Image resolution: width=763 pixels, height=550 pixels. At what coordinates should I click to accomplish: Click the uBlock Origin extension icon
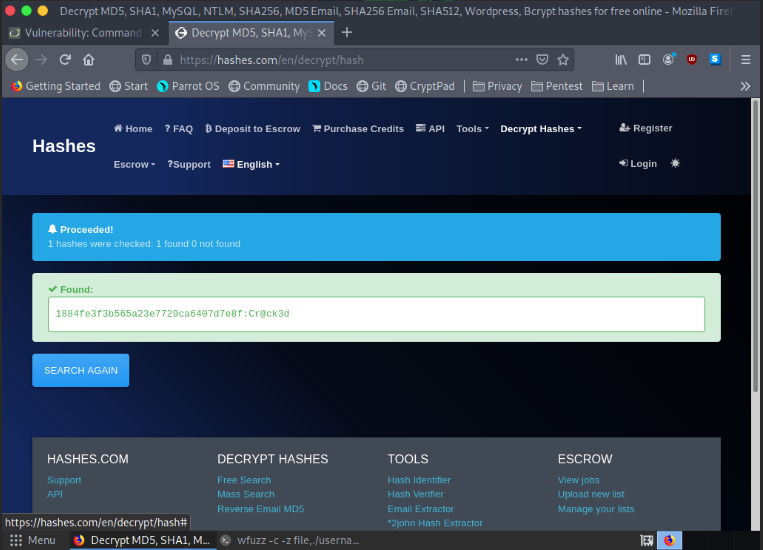click(692, 60)
